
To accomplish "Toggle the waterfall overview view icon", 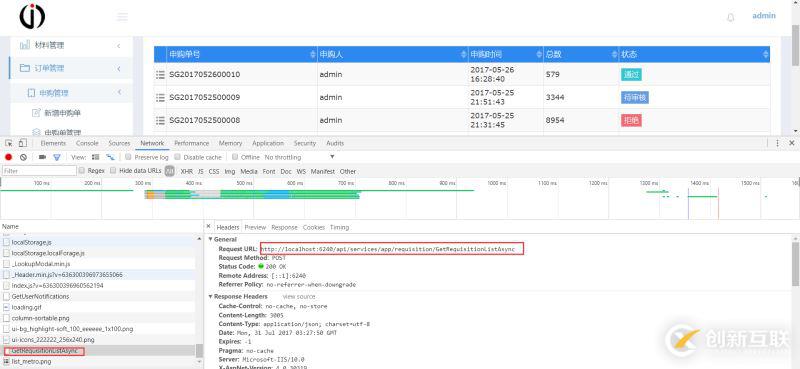I will pos(110,157).
